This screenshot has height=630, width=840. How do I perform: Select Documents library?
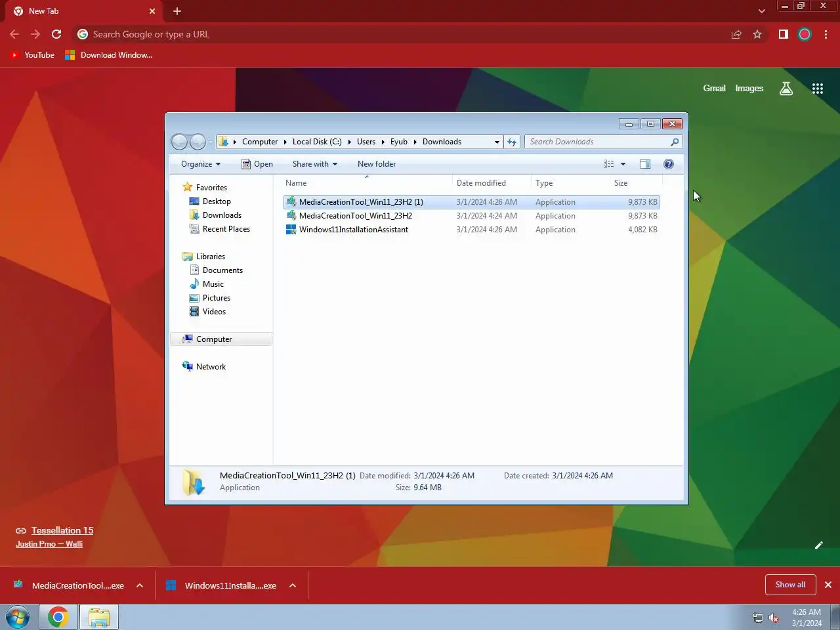pyautogui.click(x=222, y=270)
